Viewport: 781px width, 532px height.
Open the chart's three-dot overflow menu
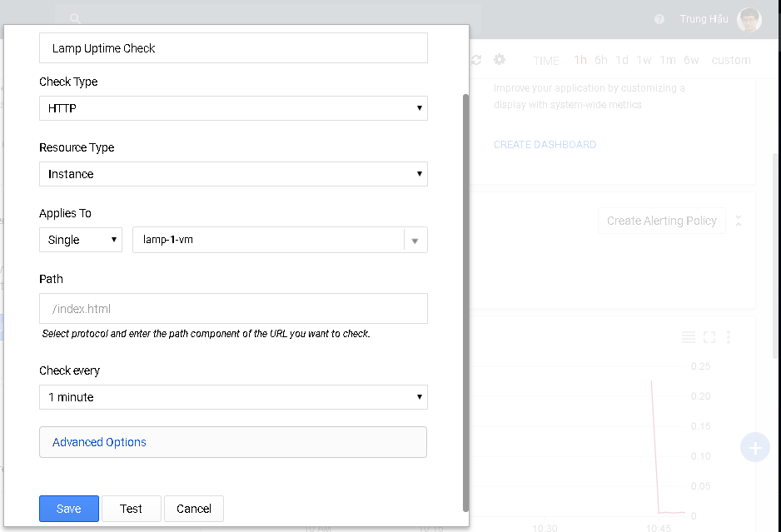[x=729, y=337]
